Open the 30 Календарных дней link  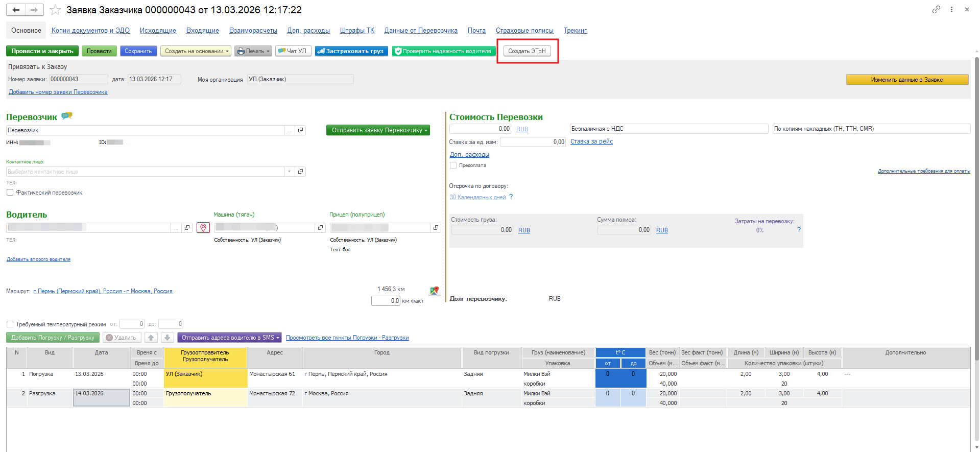tap(478, 197)
